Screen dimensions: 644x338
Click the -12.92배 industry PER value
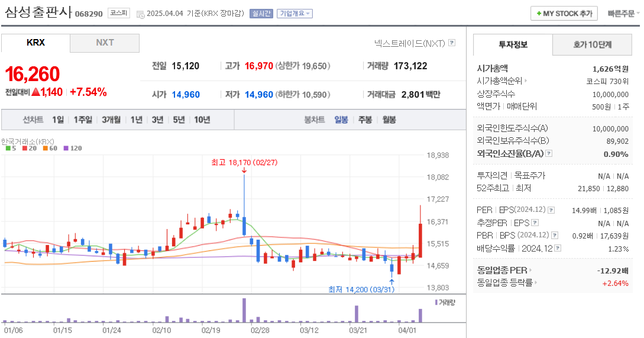point(613,271)
